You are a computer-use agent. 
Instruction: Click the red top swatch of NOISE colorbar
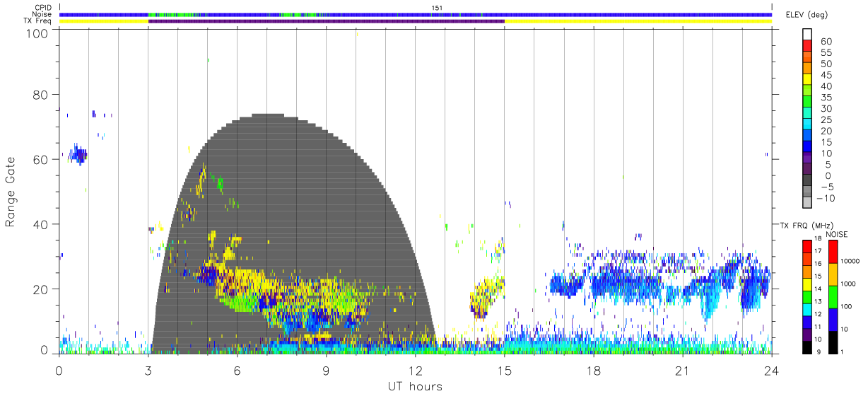(x=833, y=251)
